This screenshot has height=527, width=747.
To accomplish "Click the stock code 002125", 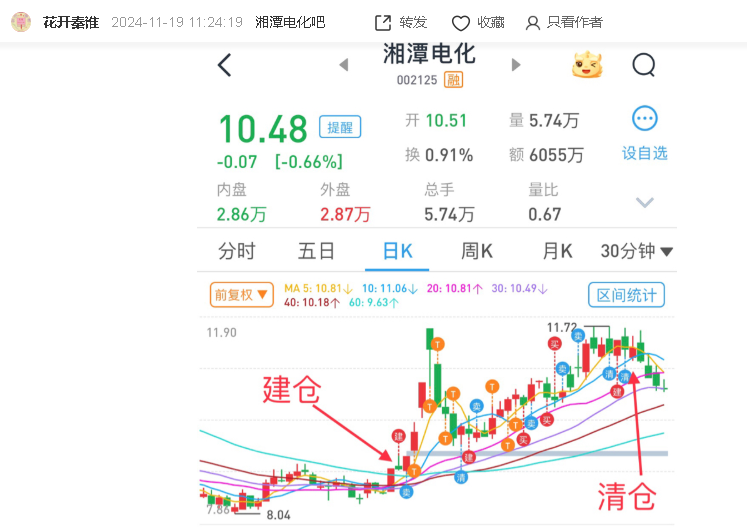I will click(417, 80).
